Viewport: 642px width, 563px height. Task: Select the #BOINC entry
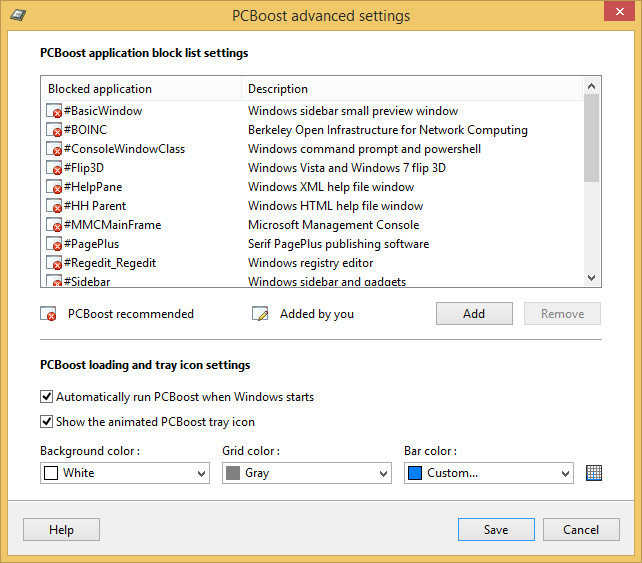(85, 130)
